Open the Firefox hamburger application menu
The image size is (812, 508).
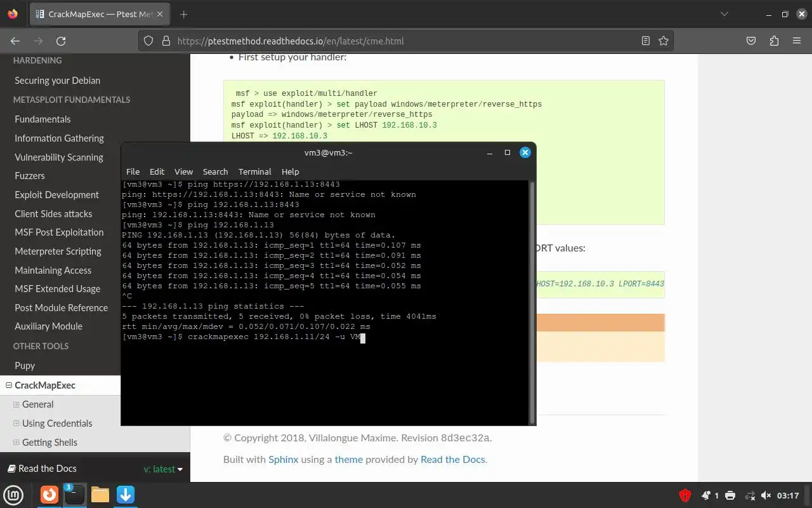point(797,41)
